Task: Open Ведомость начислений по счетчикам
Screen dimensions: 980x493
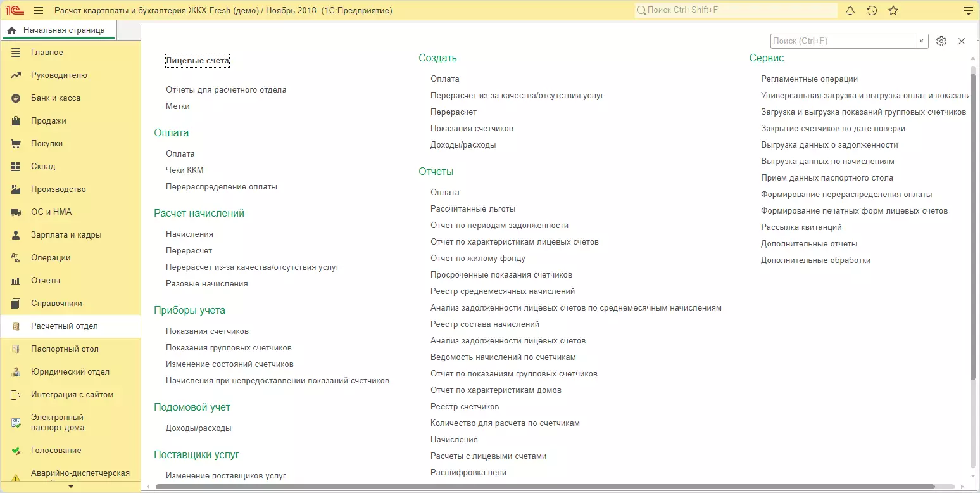Action: coord(503,357)
